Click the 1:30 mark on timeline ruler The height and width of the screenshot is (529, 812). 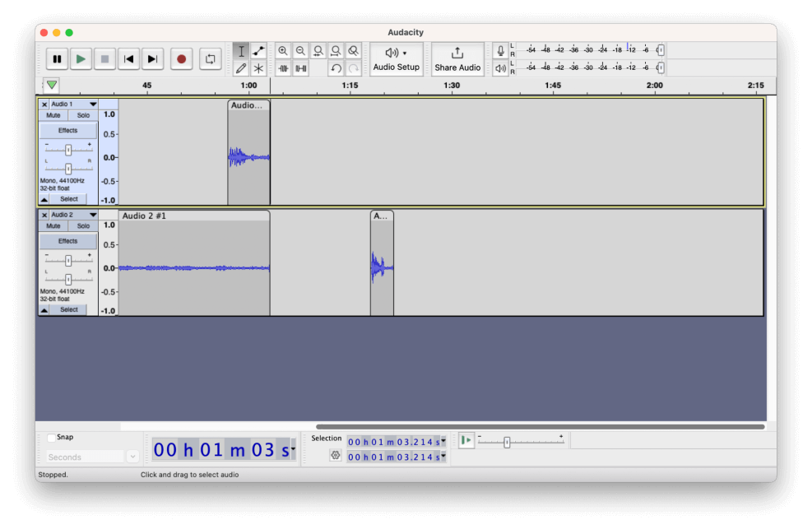(452, 86)
